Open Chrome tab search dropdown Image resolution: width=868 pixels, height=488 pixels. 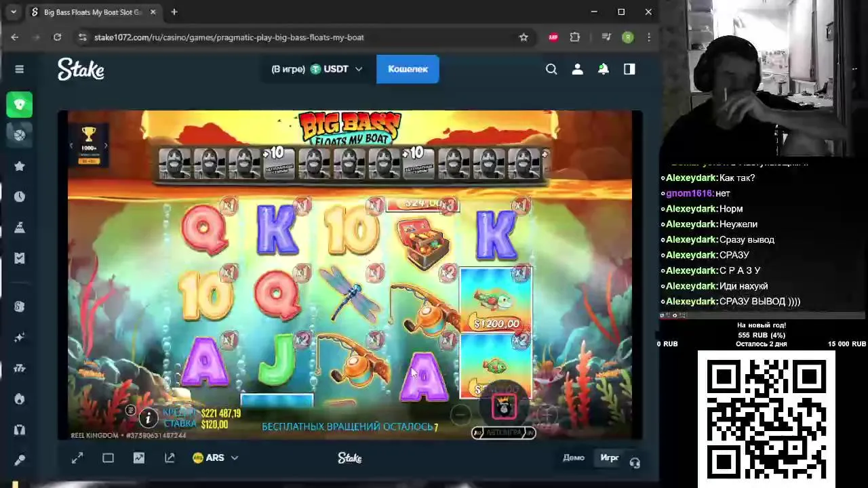[x=14, y=12]
